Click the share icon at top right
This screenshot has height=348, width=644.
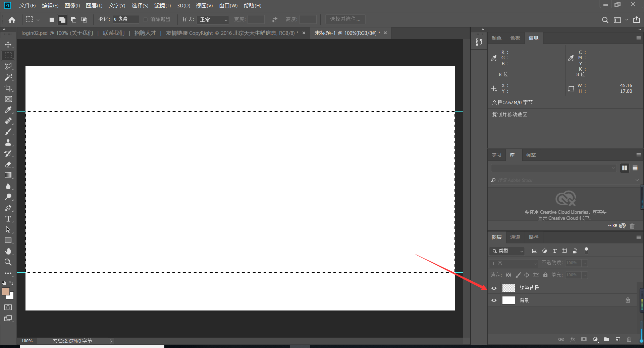637,20
